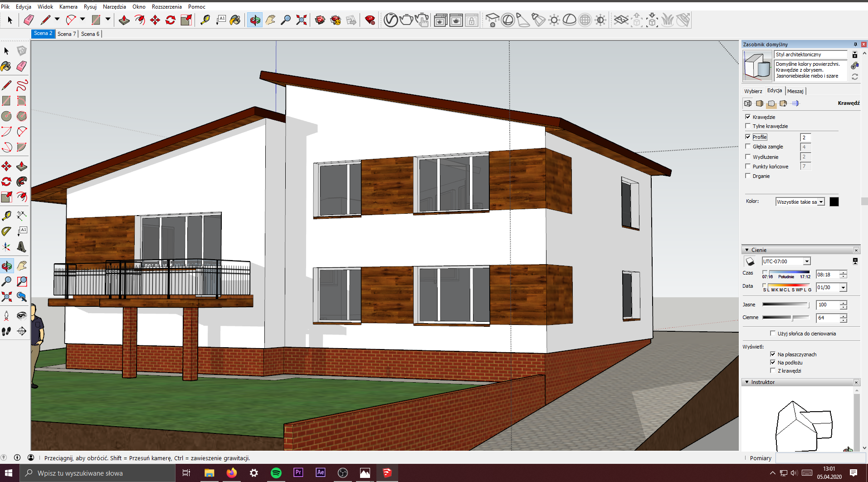
Task: Pick the Protractor tool
Action: [6, 231]
